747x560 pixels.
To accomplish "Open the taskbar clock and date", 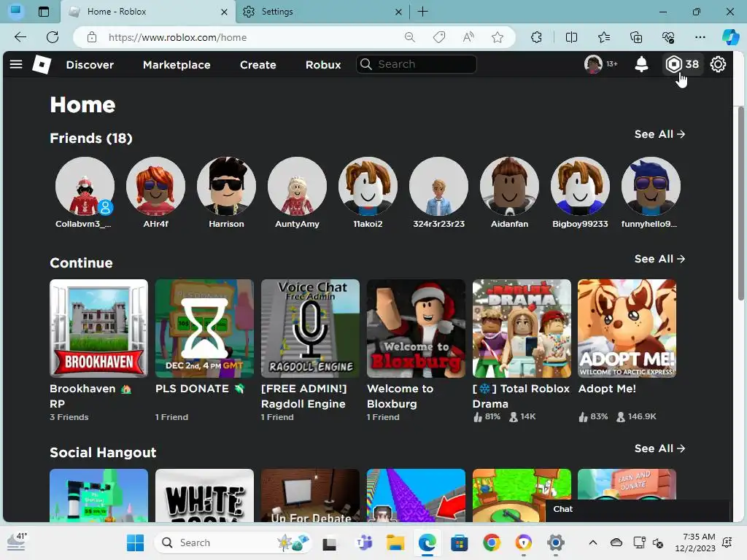I will 695,542.
